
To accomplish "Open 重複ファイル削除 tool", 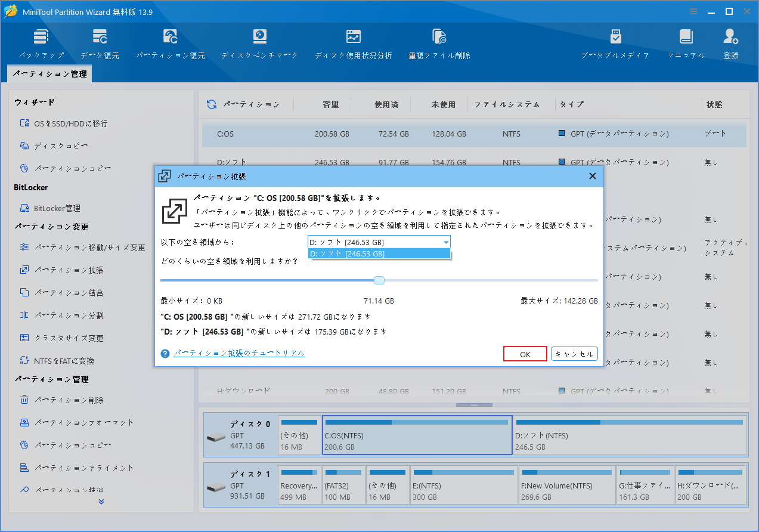I will pyautogui.click(x=439, y=44).
